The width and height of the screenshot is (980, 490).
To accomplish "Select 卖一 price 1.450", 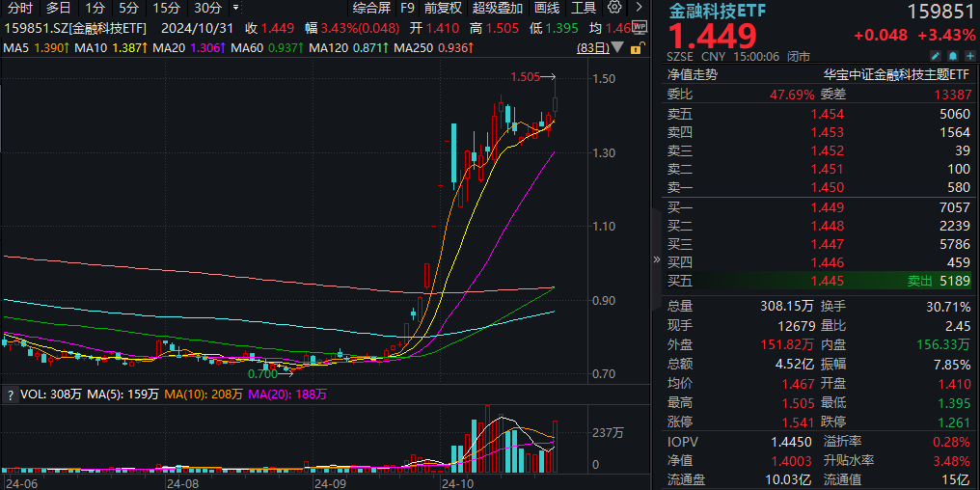I will 827,187.
